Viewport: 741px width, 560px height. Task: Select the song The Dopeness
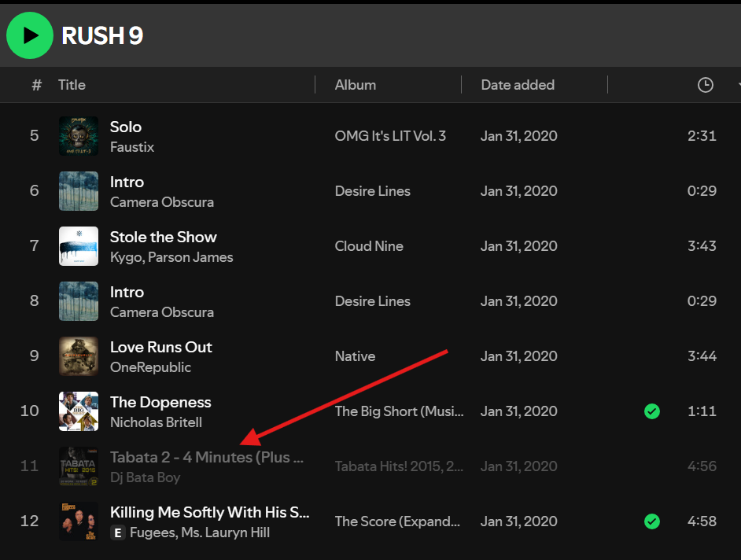[160, 402]
